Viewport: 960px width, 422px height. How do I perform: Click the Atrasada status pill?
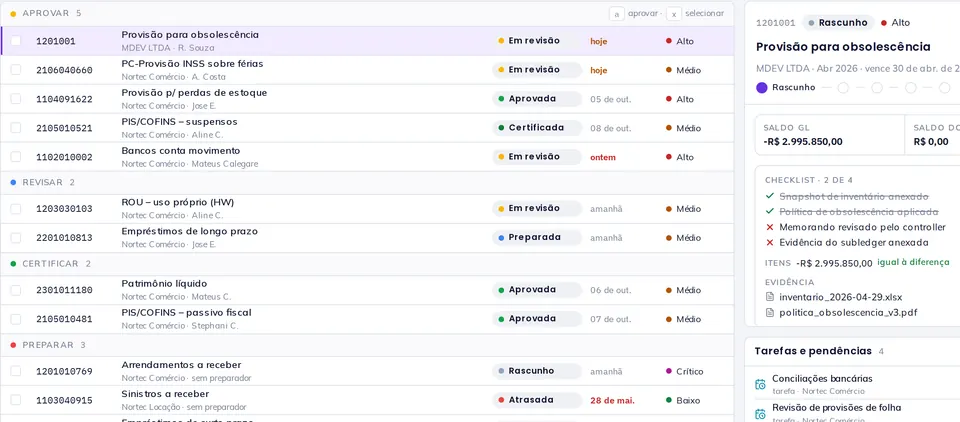536,400
